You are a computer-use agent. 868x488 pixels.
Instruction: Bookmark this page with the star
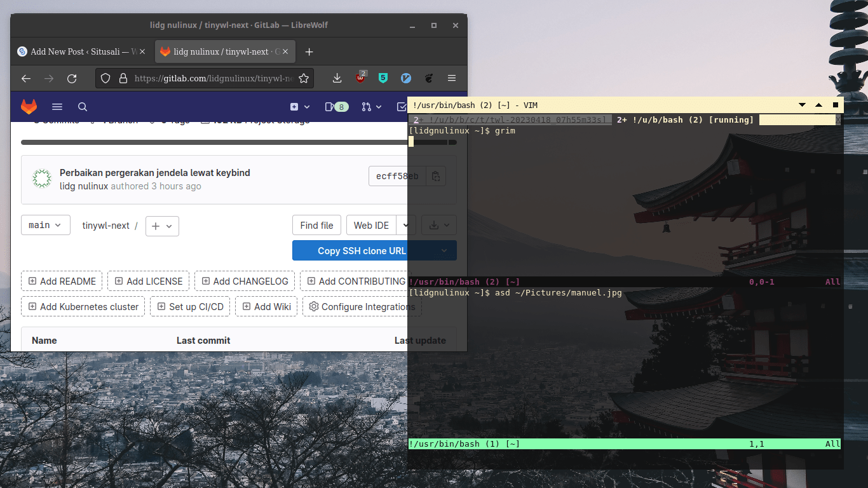coord(304,78)
